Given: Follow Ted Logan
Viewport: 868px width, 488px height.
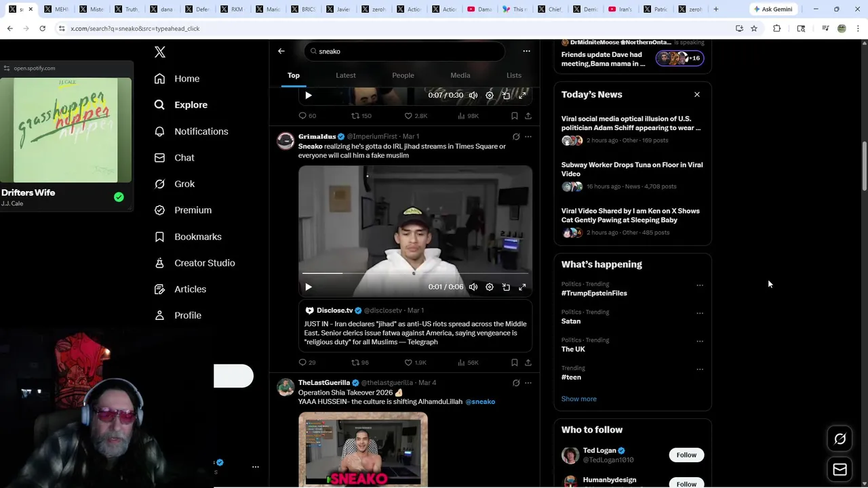Looking at the screenshot, I should tap(686, 455).
